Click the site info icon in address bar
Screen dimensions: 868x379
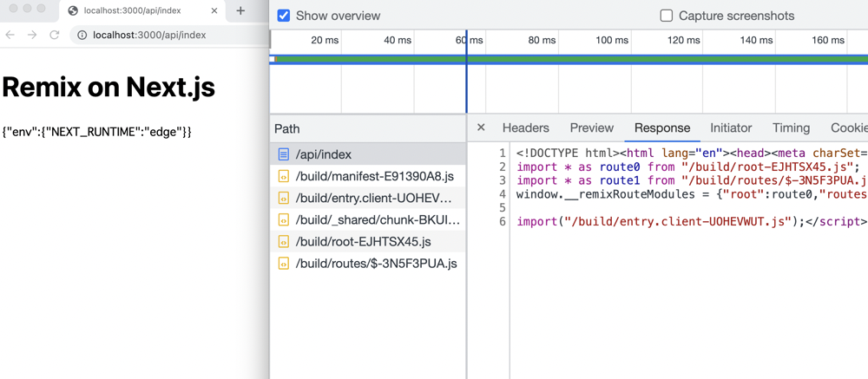(82, 35)
